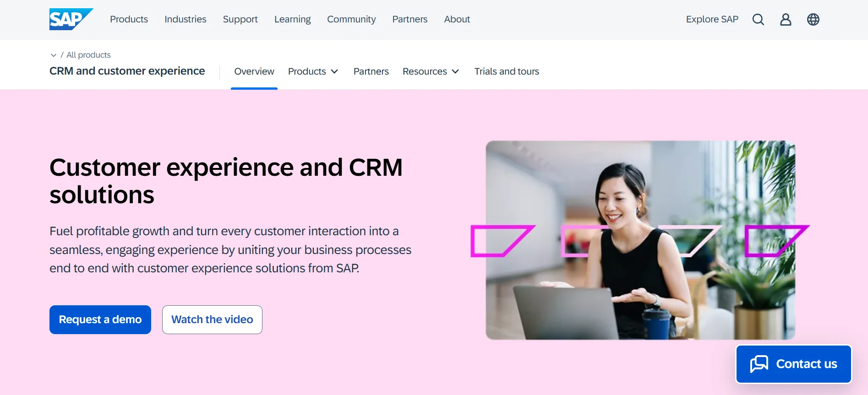The width and height of the screenshot is (868, 395).
Task: Open the Support menu item
Action: (240, 19)
